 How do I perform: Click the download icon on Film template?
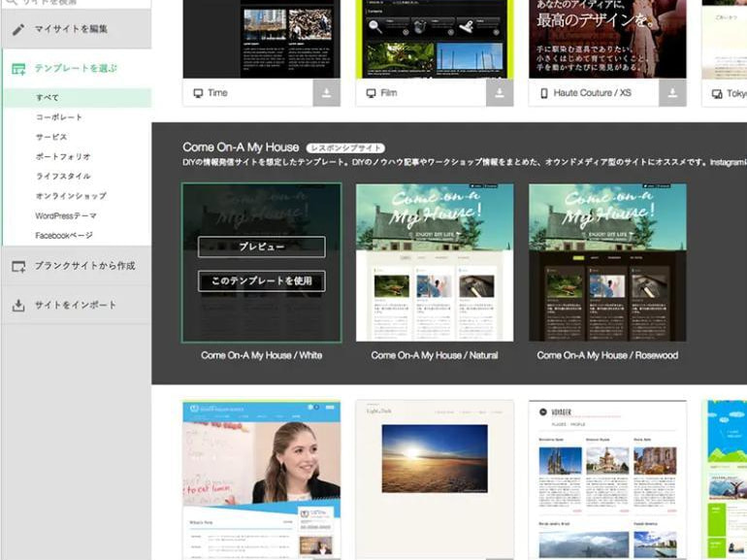(x=500, y=93)
